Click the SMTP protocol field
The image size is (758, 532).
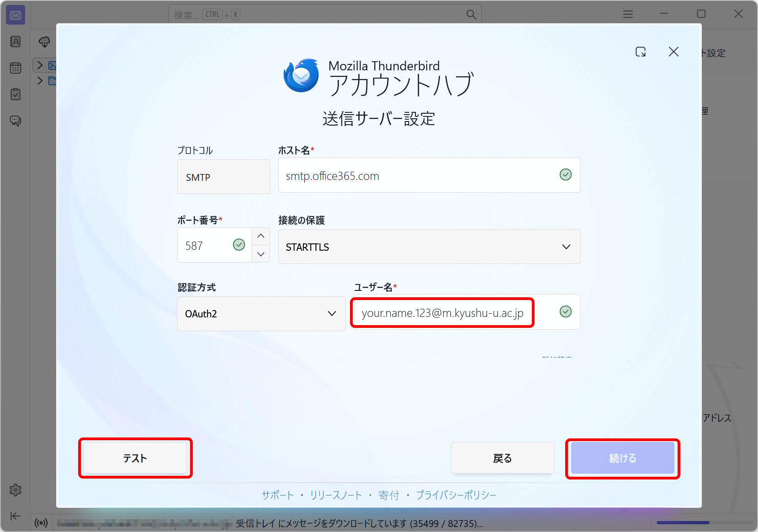pyautogui.click(x=223, y=177)
